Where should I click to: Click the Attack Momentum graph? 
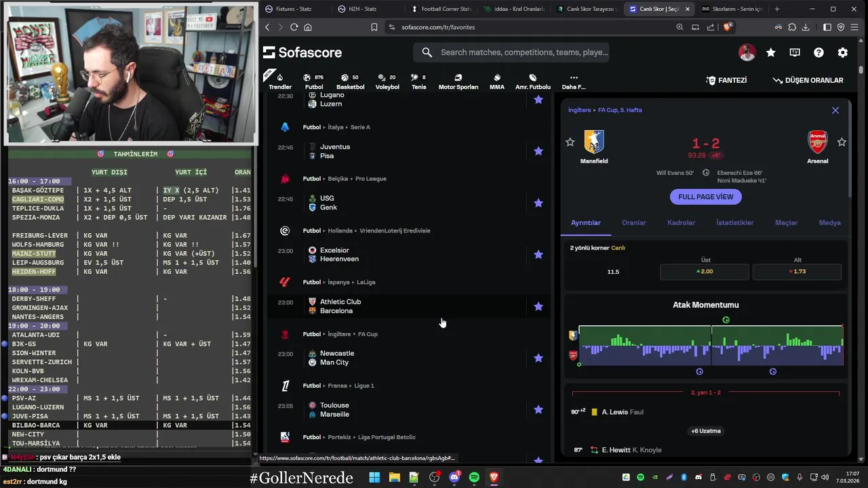pyautogui.click(x=711, y=346)
